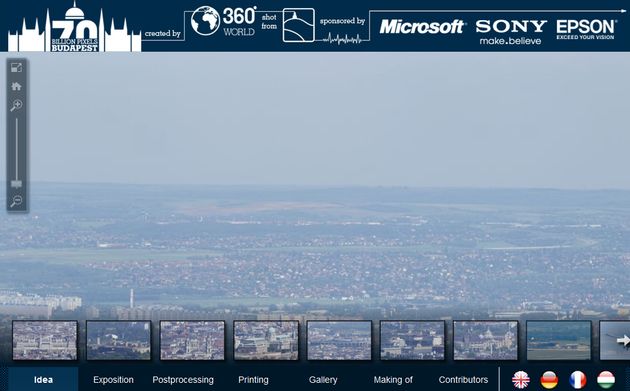Open the Epson sponsor logo
Image resolution: width=630 pixels, height=391 pixels.
586,29
